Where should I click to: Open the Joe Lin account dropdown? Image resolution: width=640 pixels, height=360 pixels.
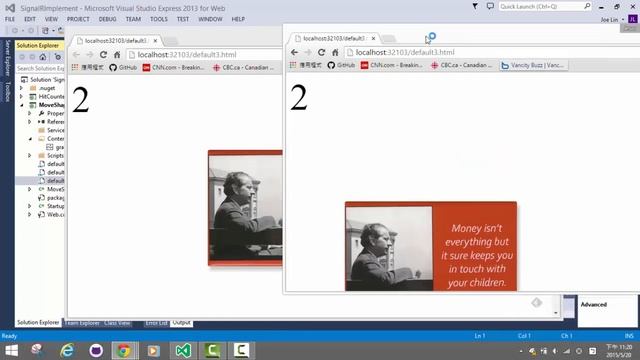pyautogui.click(x=613, y=20)
